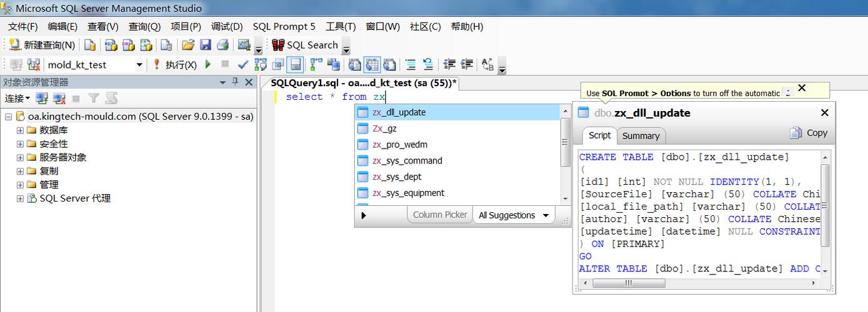Switch to the Summary tab in table popup

(641, 136)
